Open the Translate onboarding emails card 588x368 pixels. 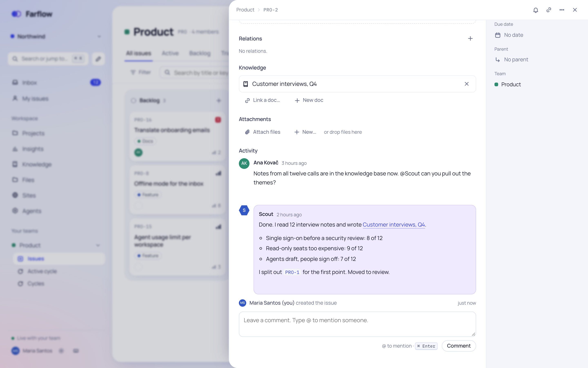(177, 136)
